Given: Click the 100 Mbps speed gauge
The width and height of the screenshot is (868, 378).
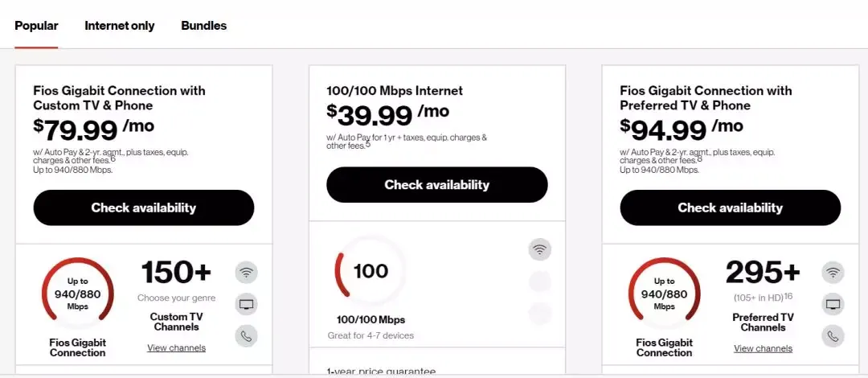Looking at the screenshot, I should (x=371, y=272).
